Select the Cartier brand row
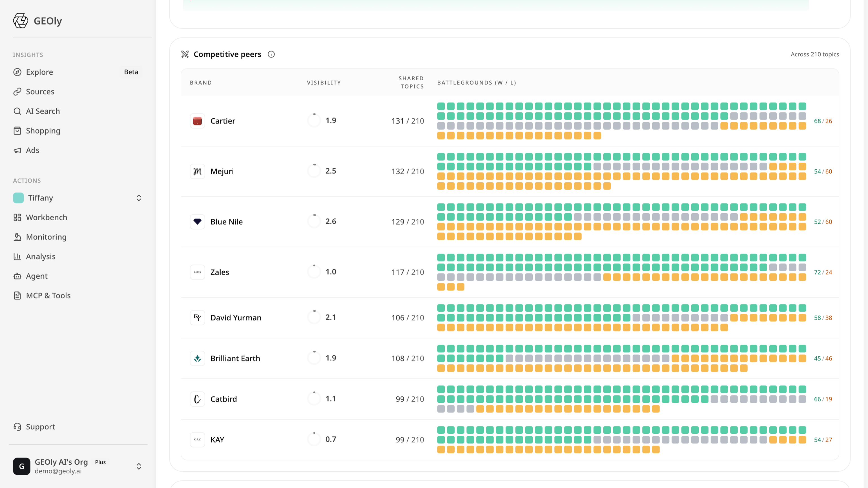This screenshot has width=868, height=488. tap(510, 121)
